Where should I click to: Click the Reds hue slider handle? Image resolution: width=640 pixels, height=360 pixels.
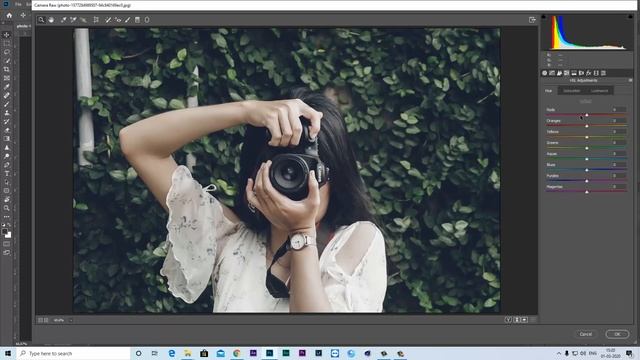click(x=587, y=115)
